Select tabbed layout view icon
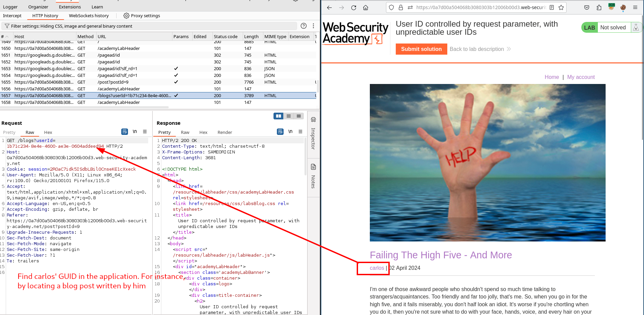Image resolution: width=644 pixels, height=315 pixels. click(x=299, y=116)
